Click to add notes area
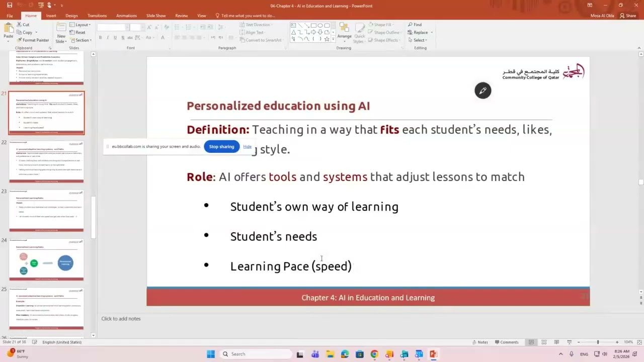Viewport: 644px width, 362px height. pos(121,319)
